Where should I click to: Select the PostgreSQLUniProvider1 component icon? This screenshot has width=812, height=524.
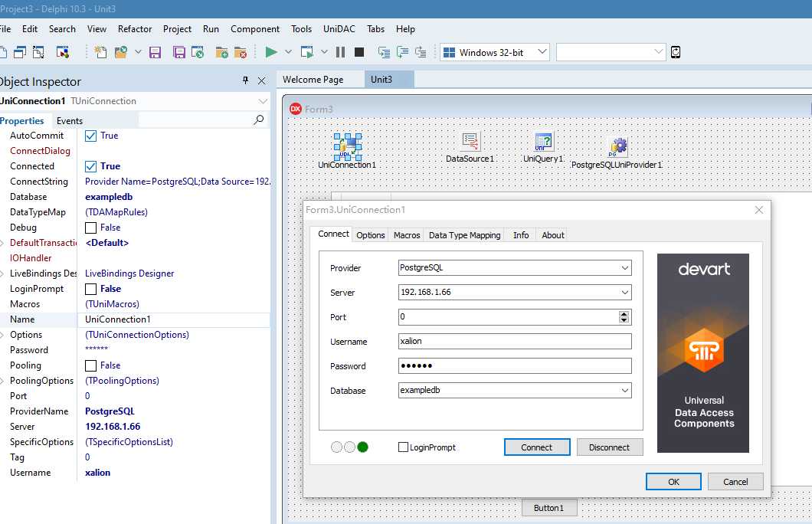pyautogui.click(x=617, y=147)
